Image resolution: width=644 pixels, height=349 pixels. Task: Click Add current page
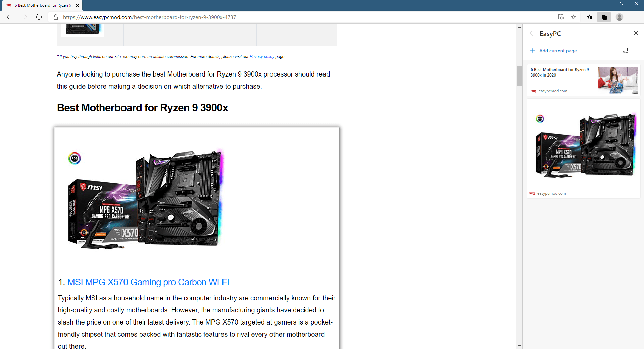pyautogui.click(x=553, y=51)
